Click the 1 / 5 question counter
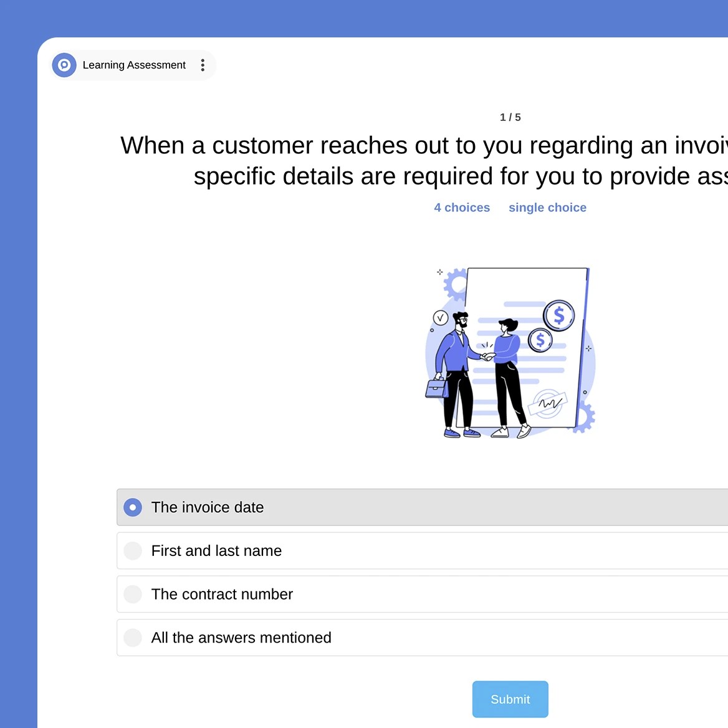The height and width of the screenshot is (728, 728). pos(510,117)
